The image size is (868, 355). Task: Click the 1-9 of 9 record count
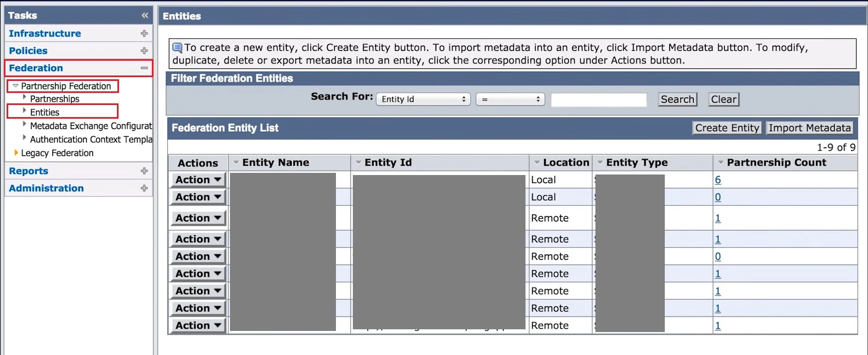pos(836,148)
